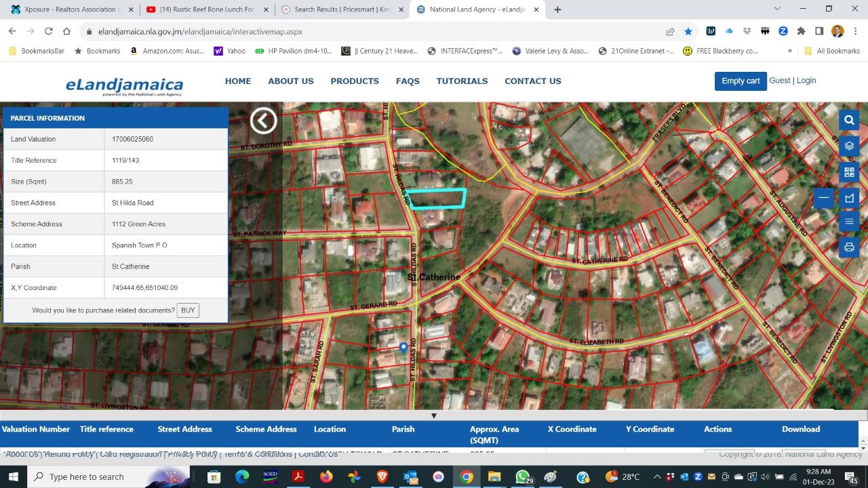Image resolution: width=868 pixels, height=488 pixels.
Task: Switch to the Xposure Realtors Association tab
Action: [68, 9]
